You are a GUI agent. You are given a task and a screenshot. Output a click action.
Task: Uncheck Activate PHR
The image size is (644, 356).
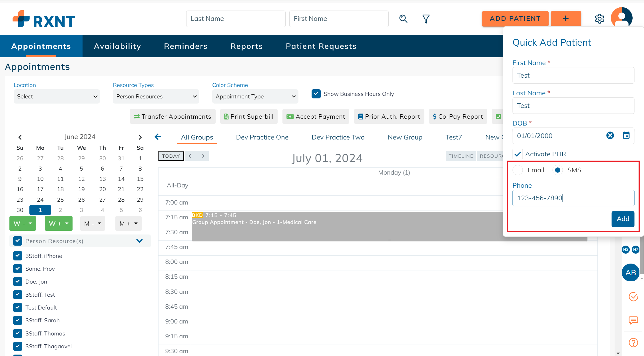coord(517,154)
